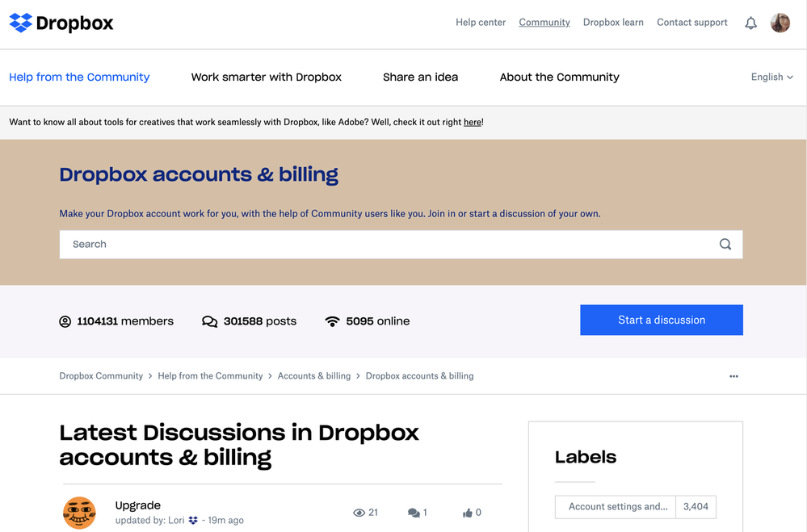Click the Dropbox logo icon
This screenshot has height=532, width=807.
pyautogui.click(x=20, y=23)
